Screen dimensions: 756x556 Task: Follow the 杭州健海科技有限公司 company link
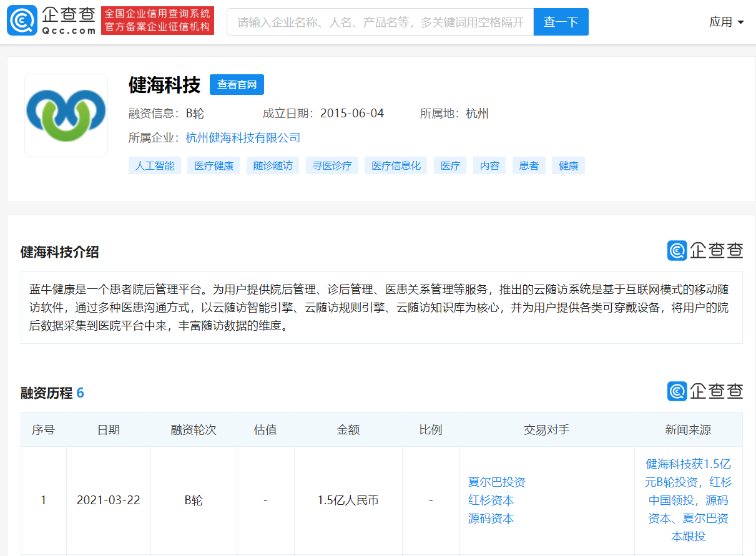[243, 138]
